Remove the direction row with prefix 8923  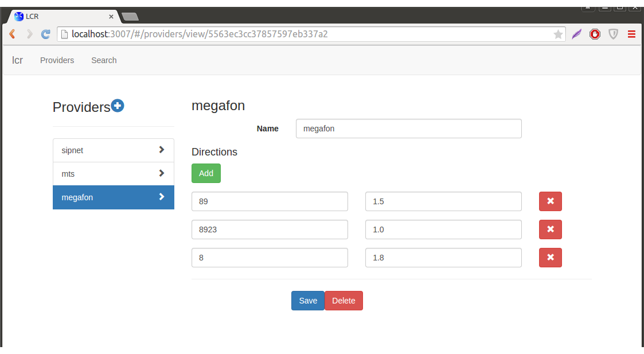[551, 229]
